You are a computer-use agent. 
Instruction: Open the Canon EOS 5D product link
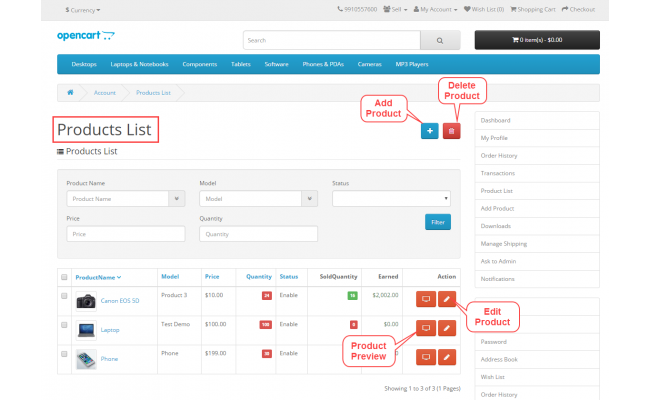pos(120,301)
